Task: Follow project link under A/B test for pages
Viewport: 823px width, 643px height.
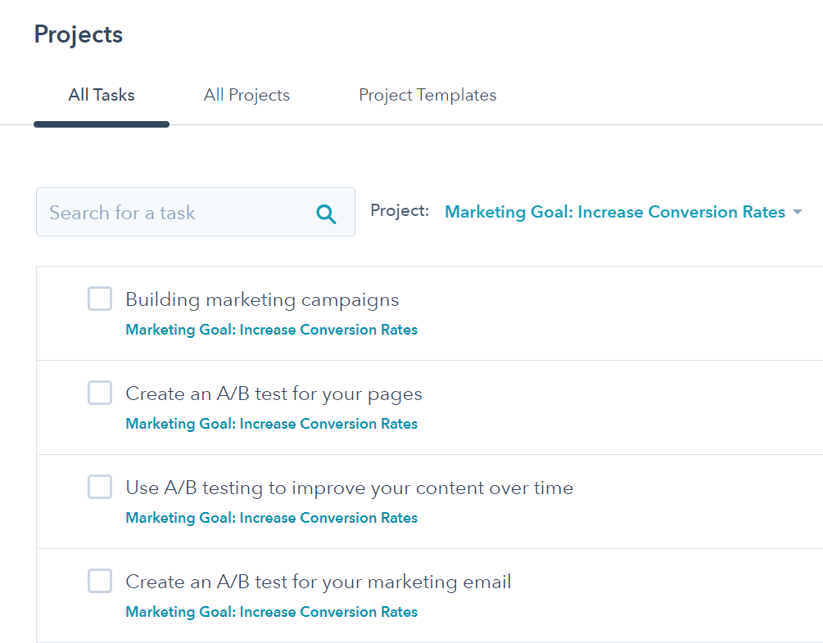Action: [x=271, y=424]
